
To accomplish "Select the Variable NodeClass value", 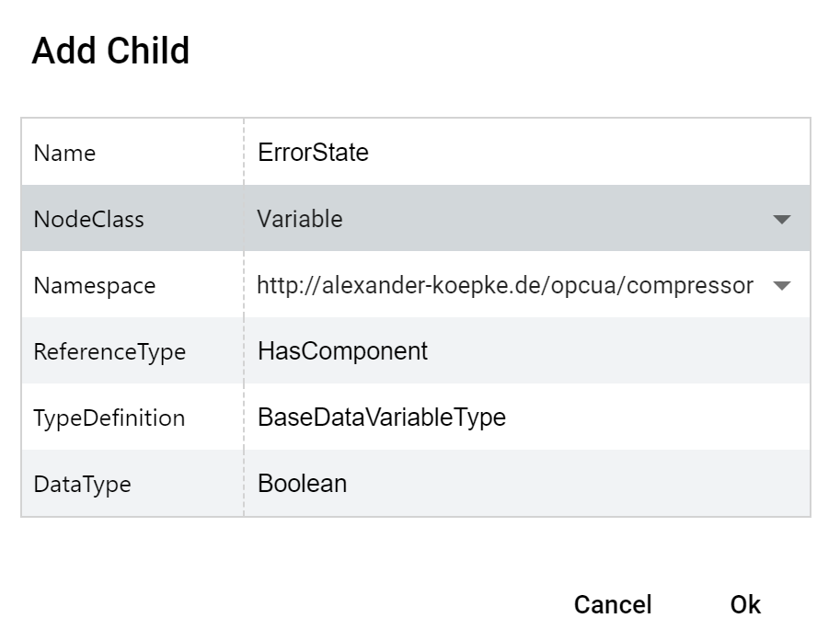I will pos(300,219).
